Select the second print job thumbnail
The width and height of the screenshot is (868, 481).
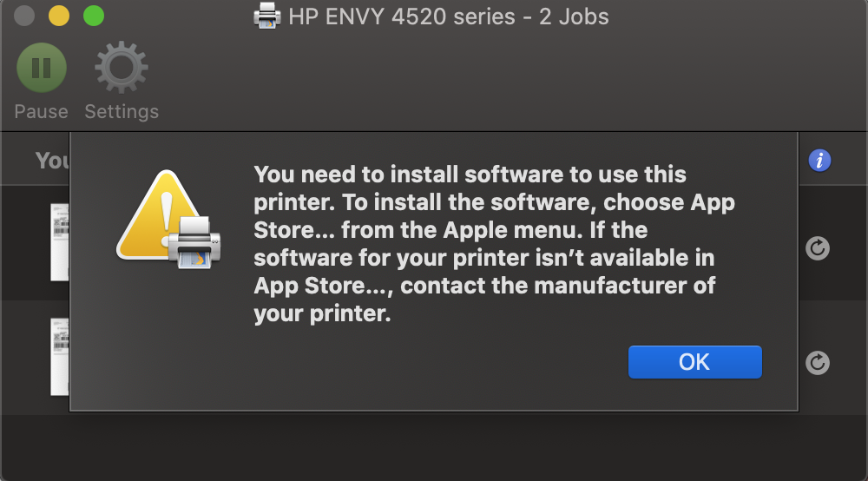60,356
